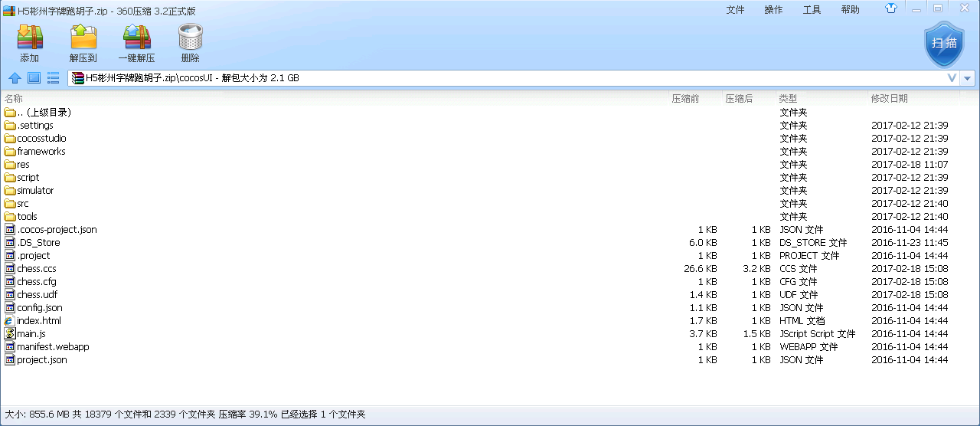The width and height of the screenshot is (980, 426).
Task: Select the main.js file
Action: [31, 334]
